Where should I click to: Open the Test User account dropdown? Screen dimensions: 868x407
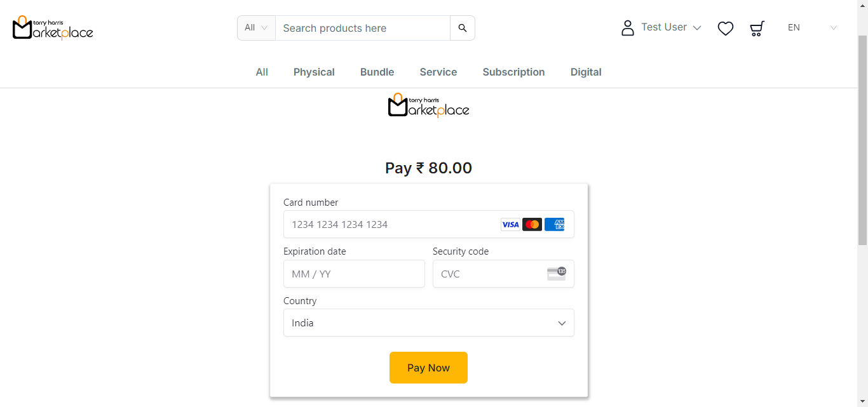[671, 27]
